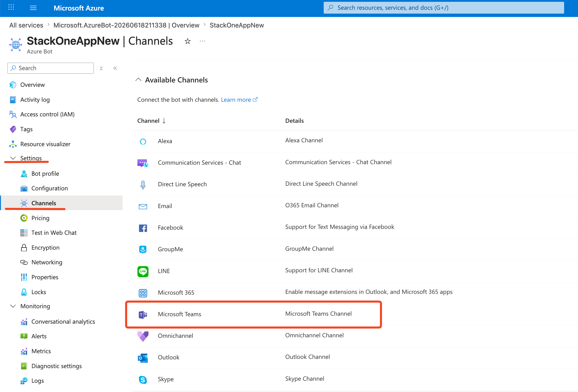Select the 'O365 Email Channel' details text
Screen dimensions: 578x392
pyautogui.click(x=312, y=205)
